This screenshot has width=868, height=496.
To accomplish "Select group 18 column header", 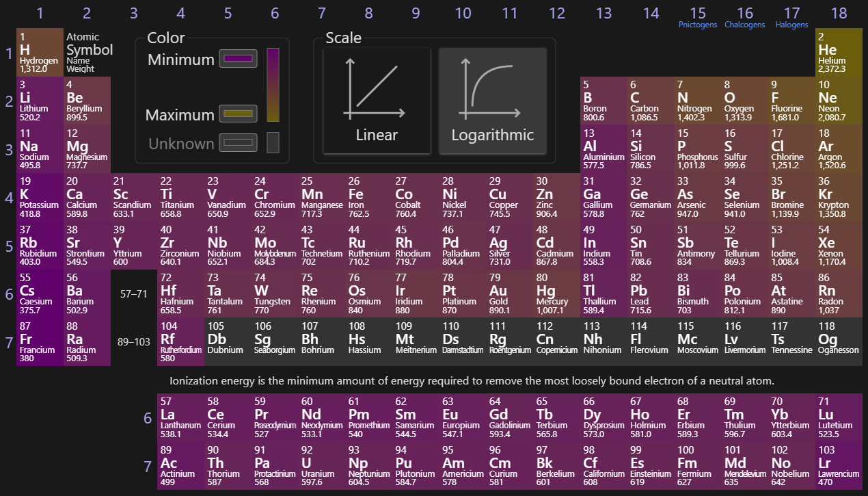I will tap(838, 13).
